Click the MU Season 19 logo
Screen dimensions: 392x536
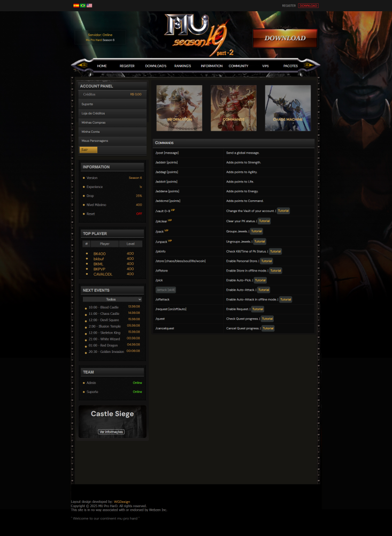pyautogui.click(x=200, y=34)
